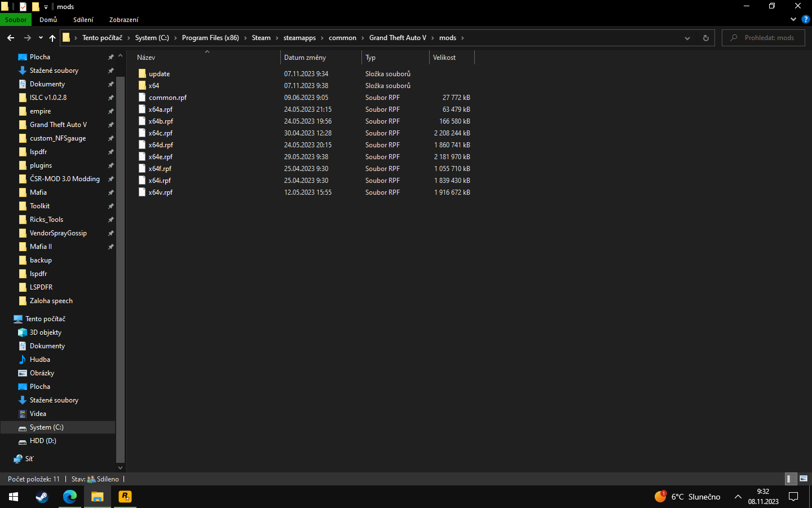The width and height of the screenshot is (812, 508).
Task: Open the Windows Start menu
Action: pos(14,497)
